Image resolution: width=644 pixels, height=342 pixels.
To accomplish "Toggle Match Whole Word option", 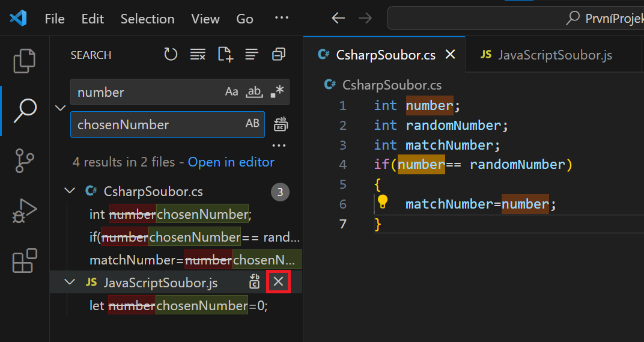I will tap(254, 92).
